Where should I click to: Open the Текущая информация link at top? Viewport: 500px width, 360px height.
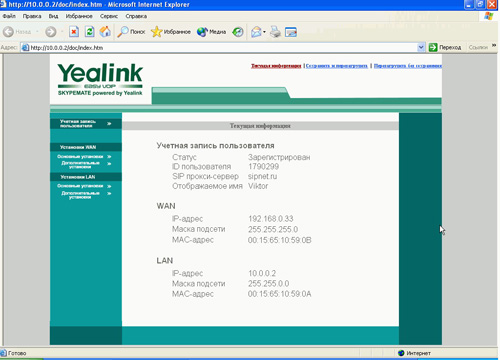[x=276, y=66]
